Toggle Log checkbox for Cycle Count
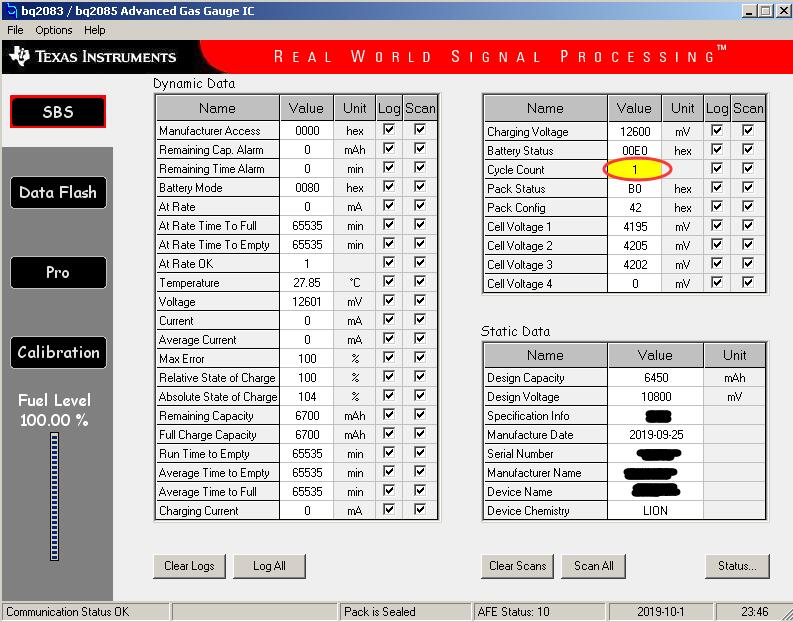 coord(717,168)
